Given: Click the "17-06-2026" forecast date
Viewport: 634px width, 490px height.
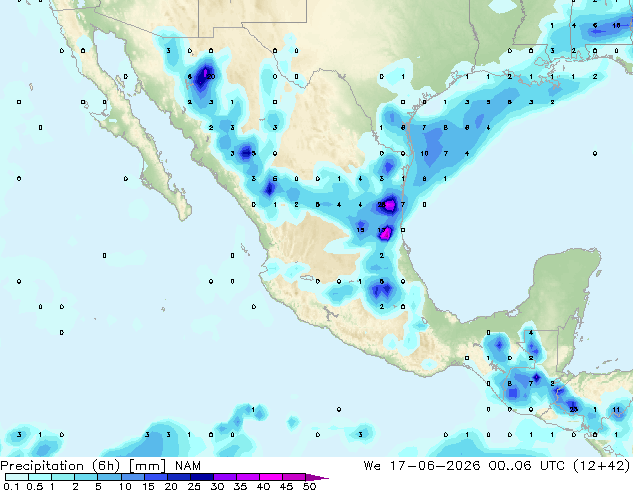Looking at the screenshot, I should [x=435, y=466].
